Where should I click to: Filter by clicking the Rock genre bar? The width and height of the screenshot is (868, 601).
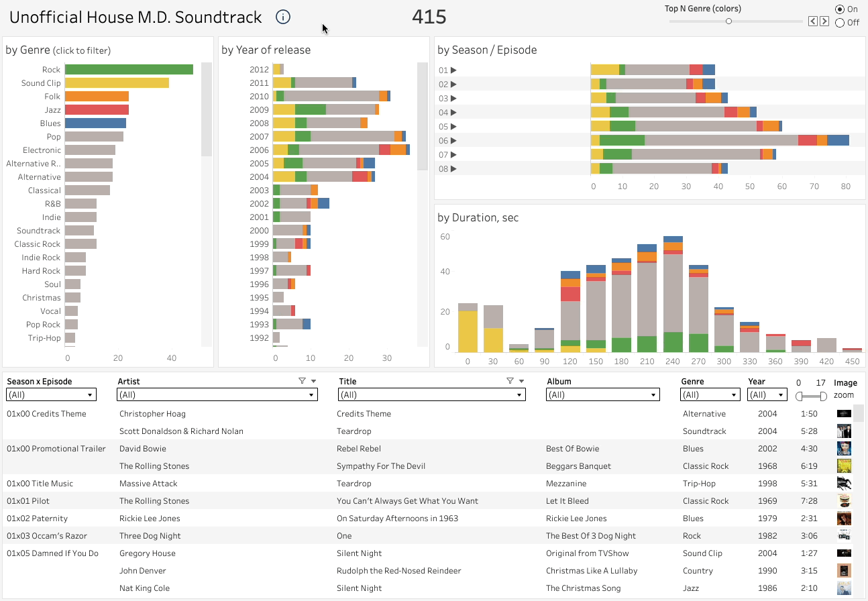tap(129, 70)
